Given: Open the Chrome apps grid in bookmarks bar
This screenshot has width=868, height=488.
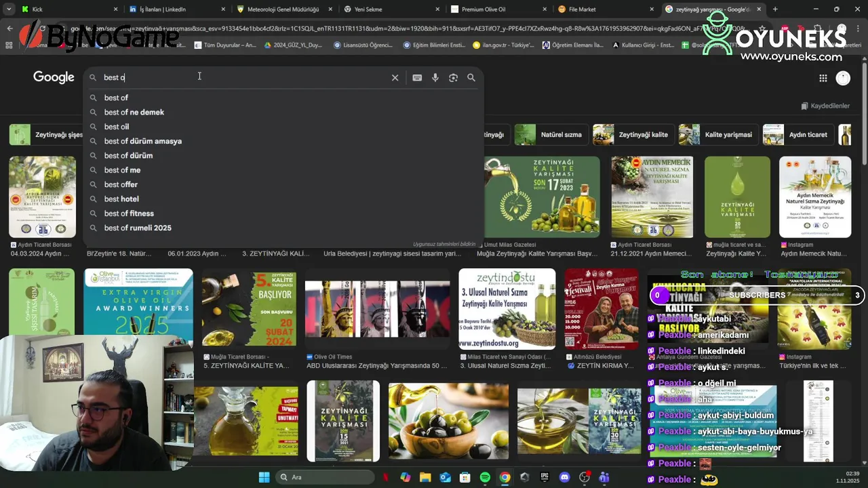Looking at the screenshot, I should click(x=9, y=45).
